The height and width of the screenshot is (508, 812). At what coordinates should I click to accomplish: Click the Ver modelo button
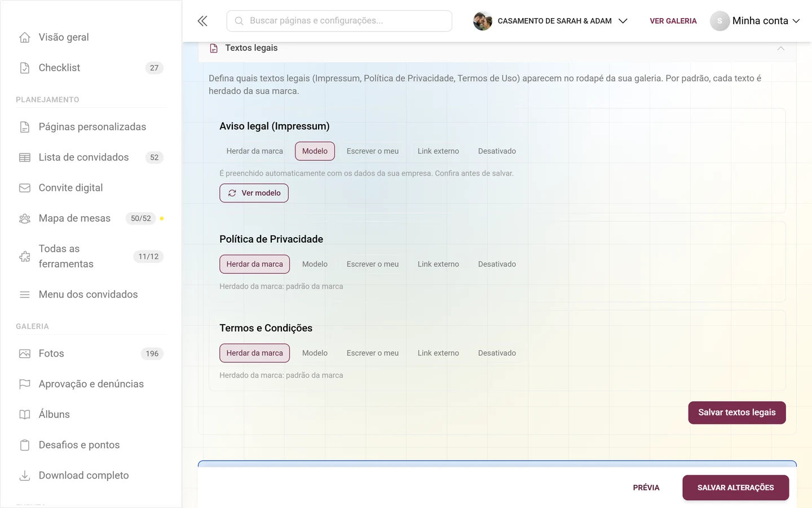[254, 193]
